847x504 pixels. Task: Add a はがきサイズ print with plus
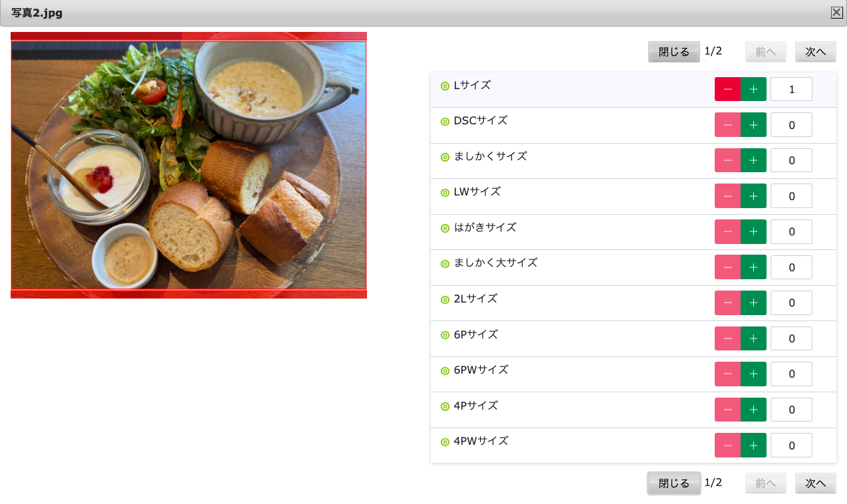[x=753, y=231]
